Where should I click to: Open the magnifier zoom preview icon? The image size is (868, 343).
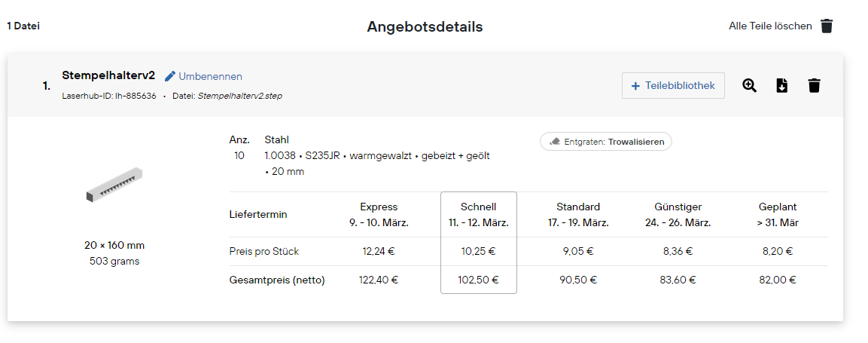click(x=750, y=85)
